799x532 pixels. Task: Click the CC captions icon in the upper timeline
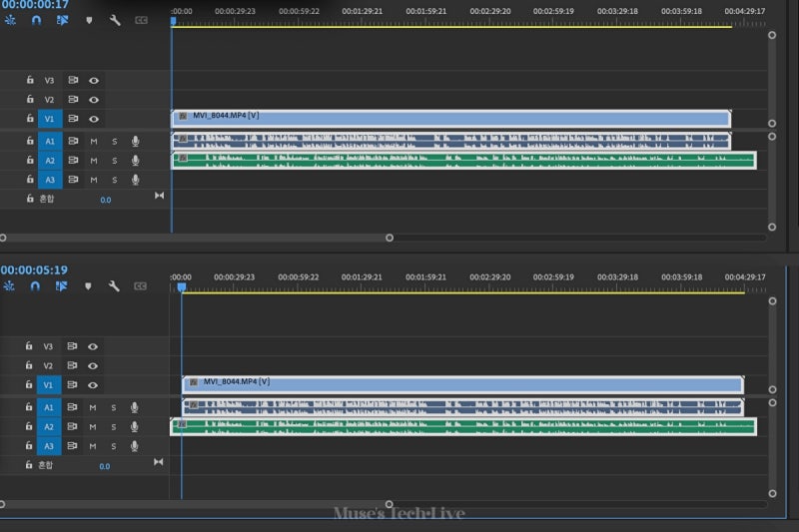tap(141, 20)
